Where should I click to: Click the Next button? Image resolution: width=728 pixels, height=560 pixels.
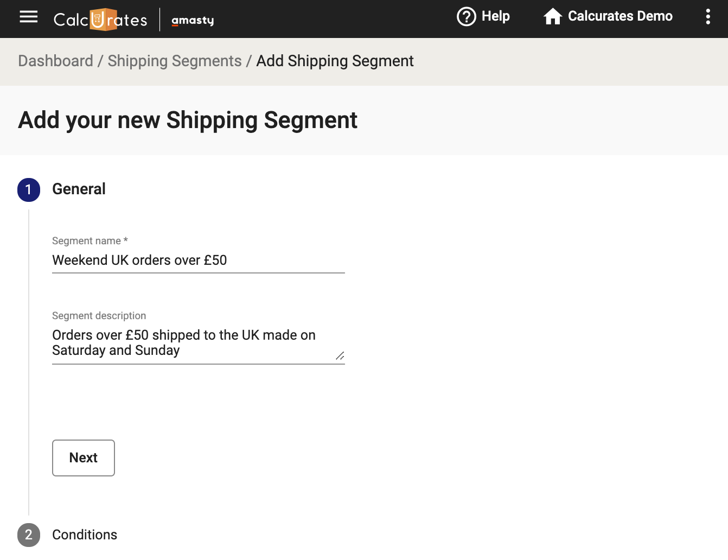coord(84,458)
